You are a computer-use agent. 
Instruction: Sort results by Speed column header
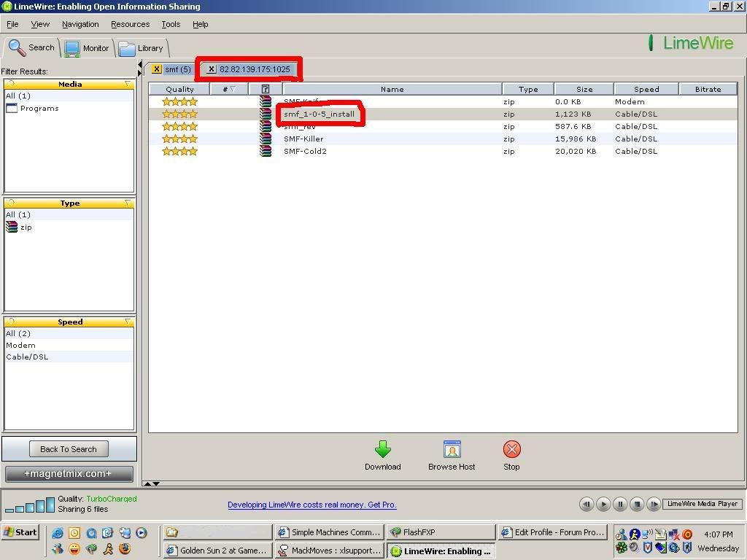pyautogui.click(x=646, y=89)
